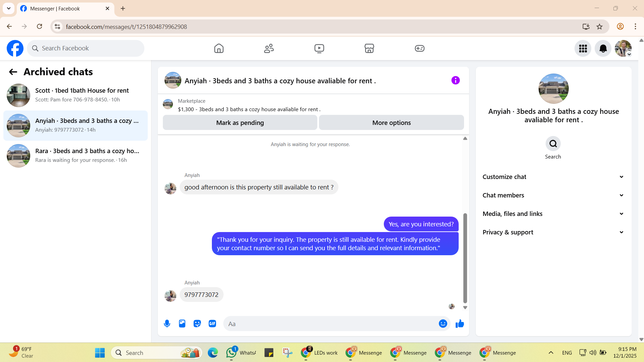
Task: Open a new browser tab
Action: pos(123,8)
